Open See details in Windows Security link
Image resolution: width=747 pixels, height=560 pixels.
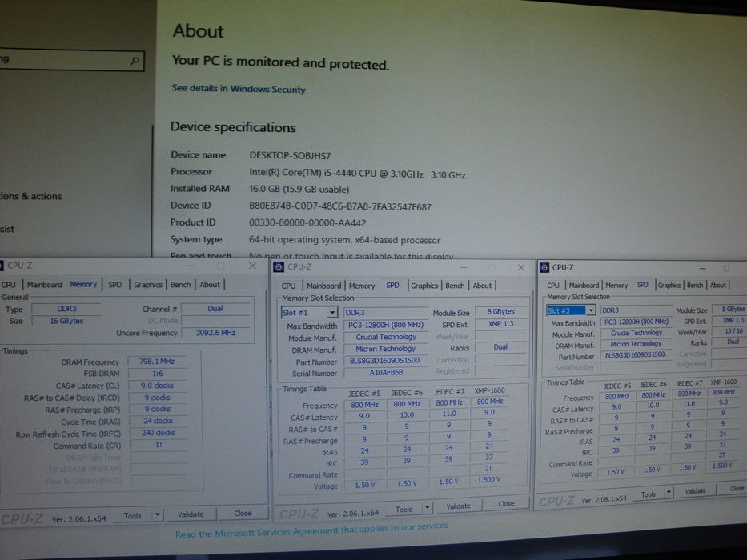point(239,89)
